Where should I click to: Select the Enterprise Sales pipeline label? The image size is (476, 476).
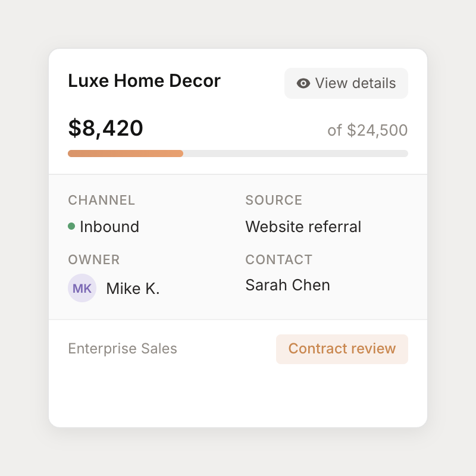point(122,349)
